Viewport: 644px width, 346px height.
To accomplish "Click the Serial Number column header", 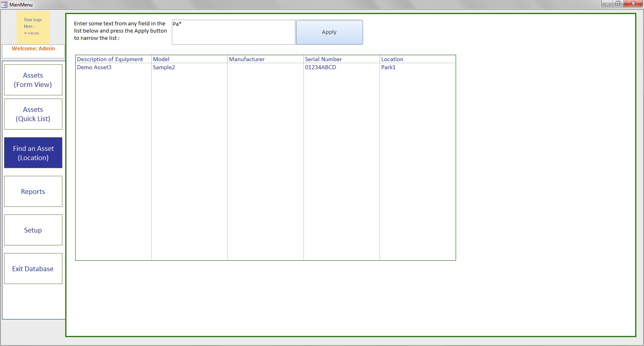I will (323, 59).
